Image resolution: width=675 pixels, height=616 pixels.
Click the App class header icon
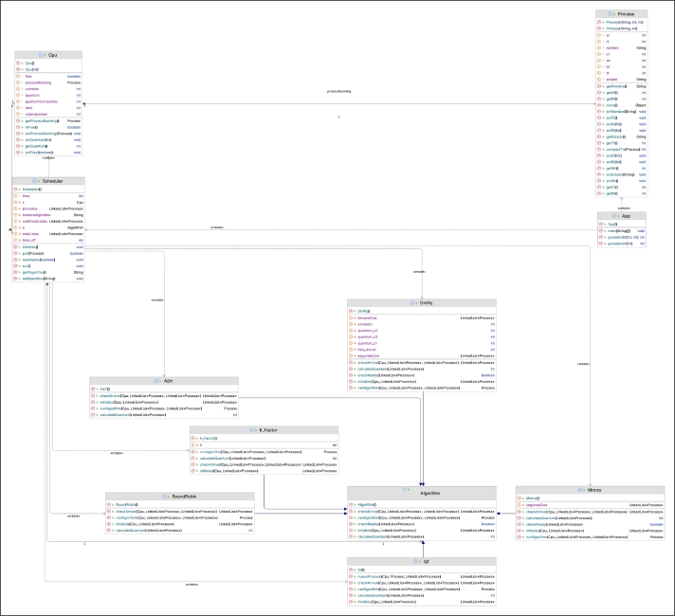(x=616, y=215)
